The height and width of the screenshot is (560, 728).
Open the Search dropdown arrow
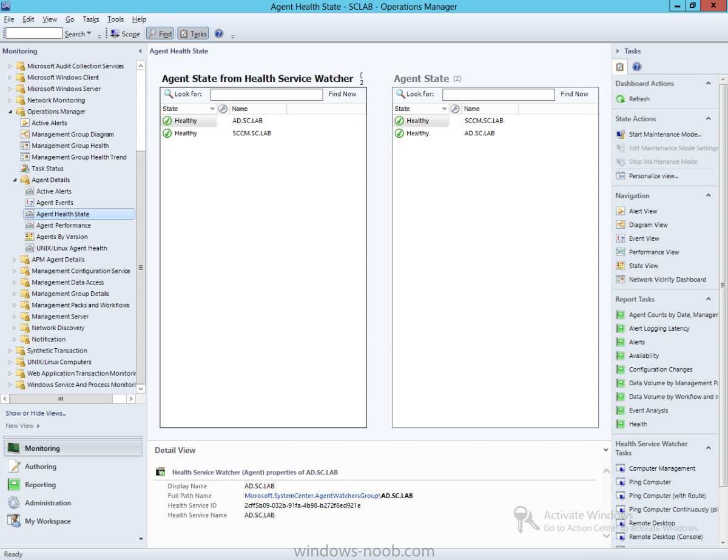(x=89, y=34)
